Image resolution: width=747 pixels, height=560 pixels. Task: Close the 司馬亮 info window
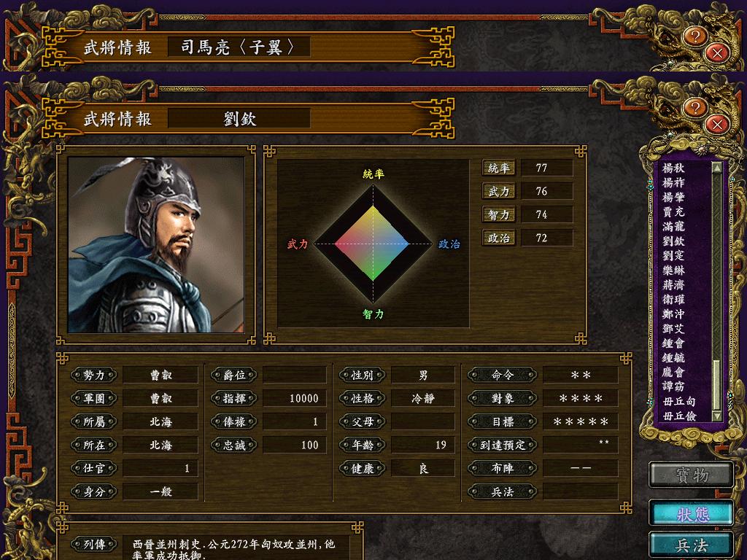(717, 53)
